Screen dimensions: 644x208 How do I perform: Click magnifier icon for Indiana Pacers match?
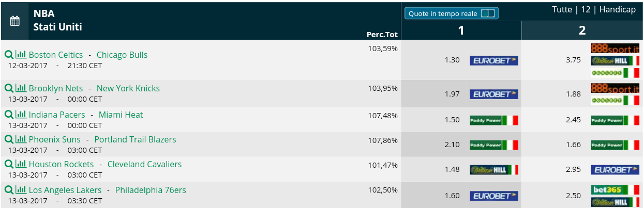[x=9, y=115]
